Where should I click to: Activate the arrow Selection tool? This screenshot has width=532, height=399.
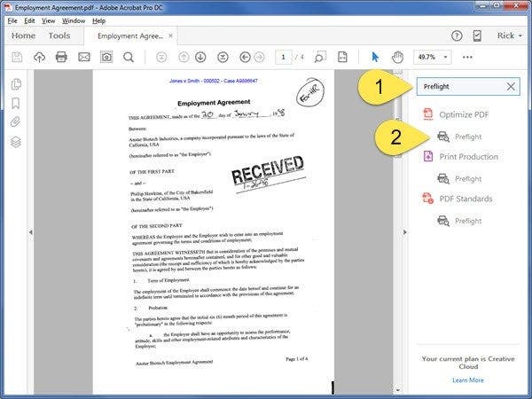374,58
